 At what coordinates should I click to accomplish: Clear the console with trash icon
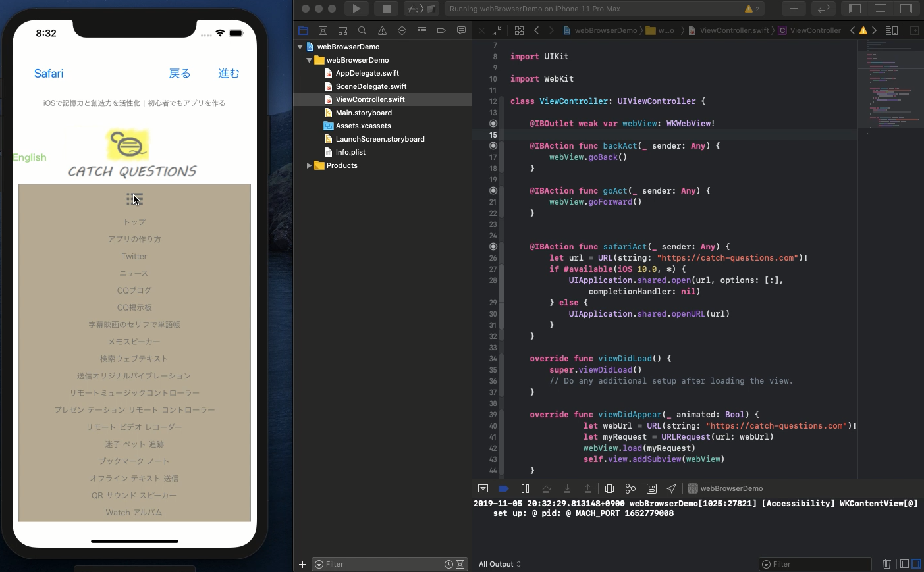(886, 564)
